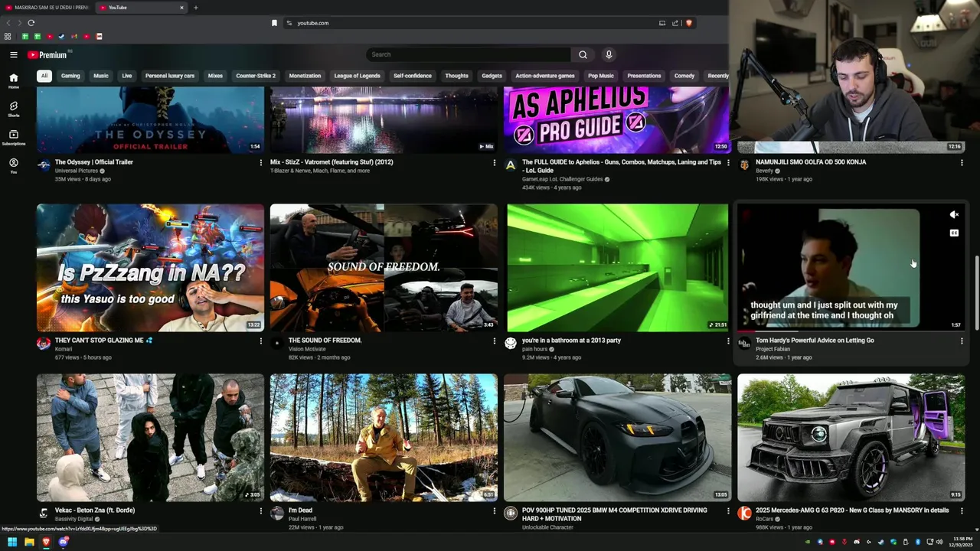This screenshot has width=980, height=551.
Task: Open the Gmail bookmark in bookmarks bar
Action: tap(73, 36)
